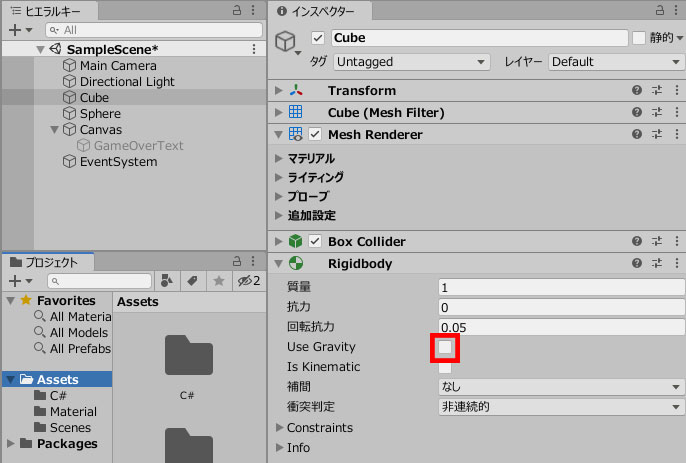Disable the Box Collider checkbox

pos(315,241)
